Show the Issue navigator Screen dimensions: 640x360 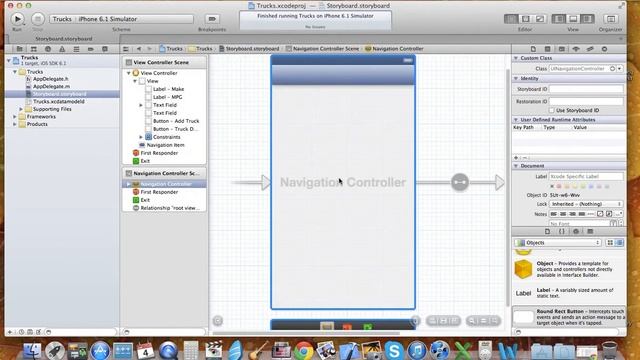tap(62, 49)
